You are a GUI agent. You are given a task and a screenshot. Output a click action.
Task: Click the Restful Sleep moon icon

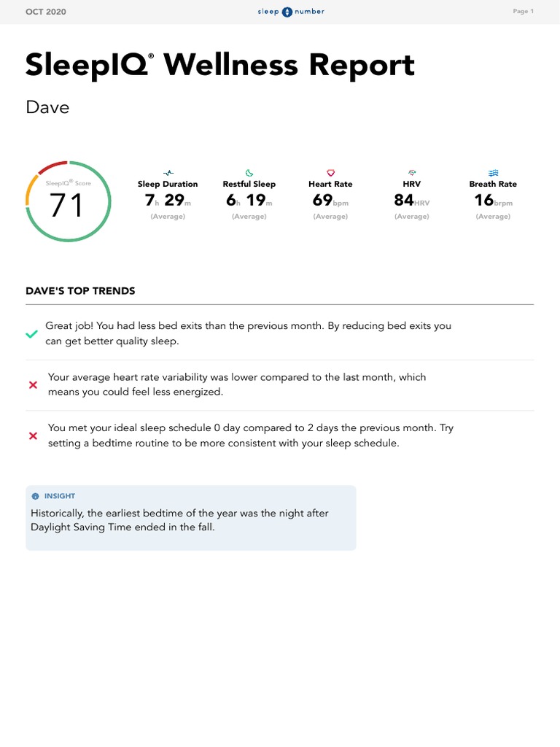tap(249, 173)
